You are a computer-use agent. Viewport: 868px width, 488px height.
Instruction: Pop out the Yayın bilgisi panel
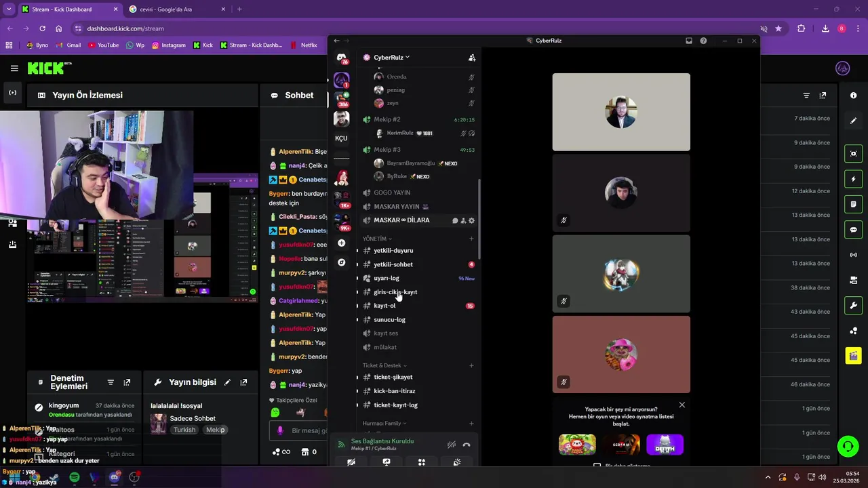243,382
